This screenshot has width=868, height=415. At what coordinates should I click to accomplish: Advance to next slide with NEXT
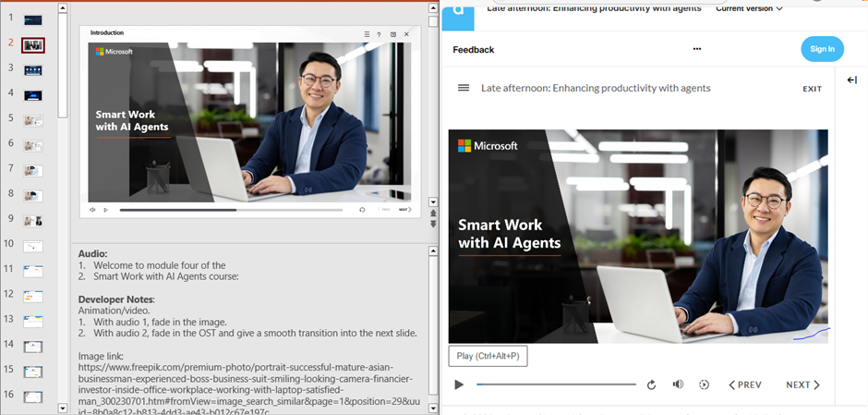pyautogui.click(x=802, y=384)
